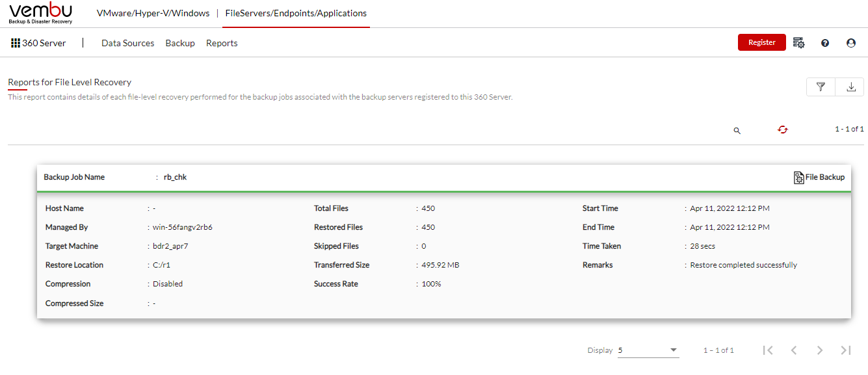Refresh the report list with red icon
Image resolution: width=868 pixels, height=375 pixels.
click(783, 130)
